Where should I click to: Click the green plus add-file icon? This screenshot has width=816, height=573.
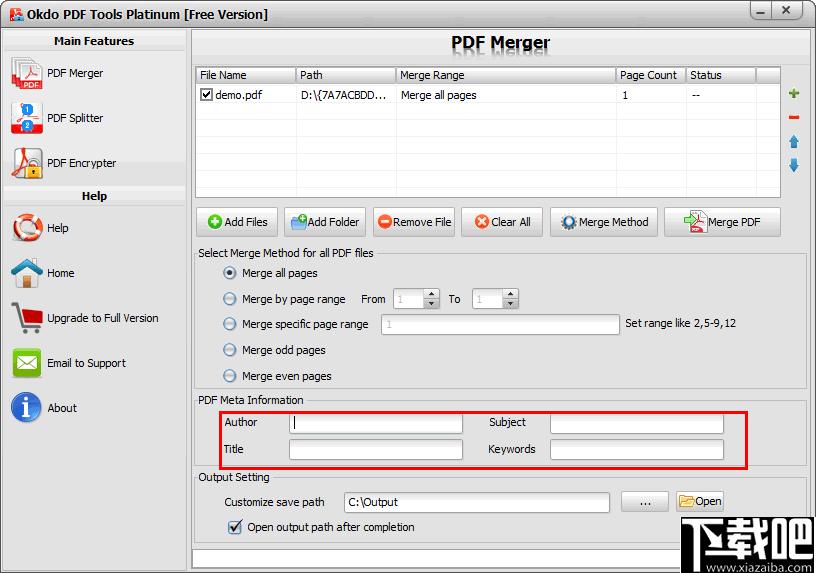click(x=794, y=93)
